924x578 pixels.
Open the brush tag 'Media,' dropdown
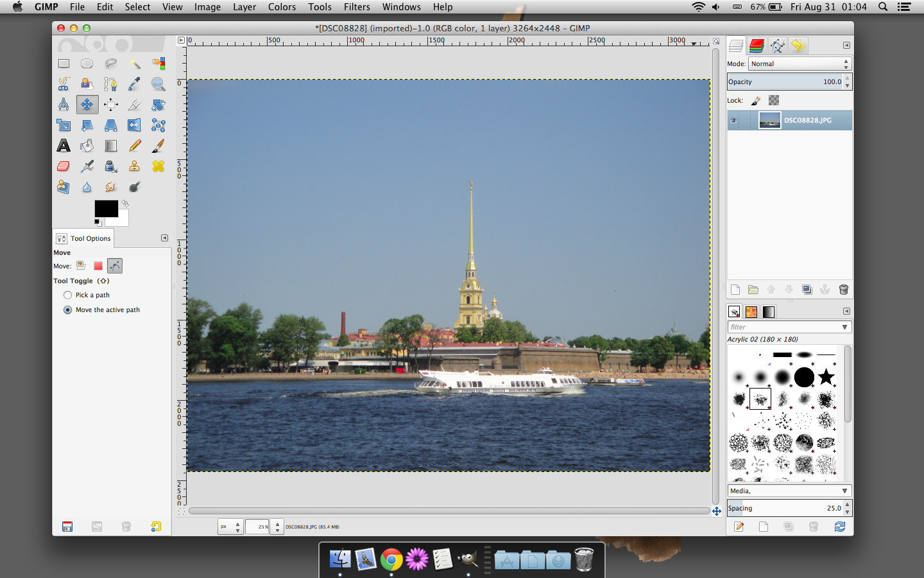tap(844, 491)
